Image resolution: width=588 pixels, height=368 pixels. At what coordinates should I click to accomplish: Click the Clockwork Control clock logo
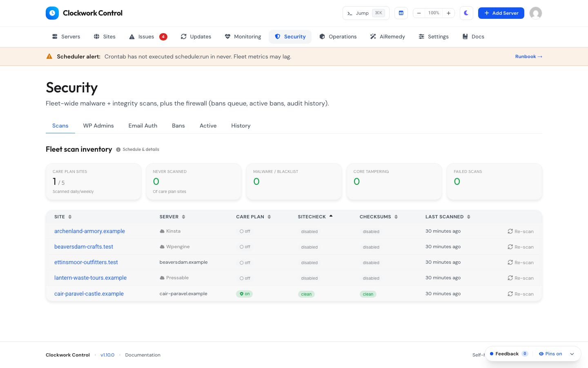click(52, 13)
